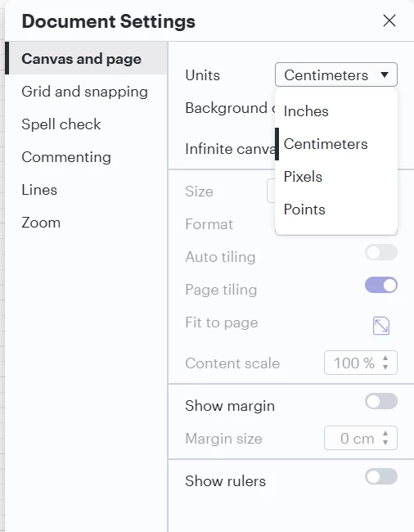
Task: Disable the Page tiling switch
Action: [381, 285]
